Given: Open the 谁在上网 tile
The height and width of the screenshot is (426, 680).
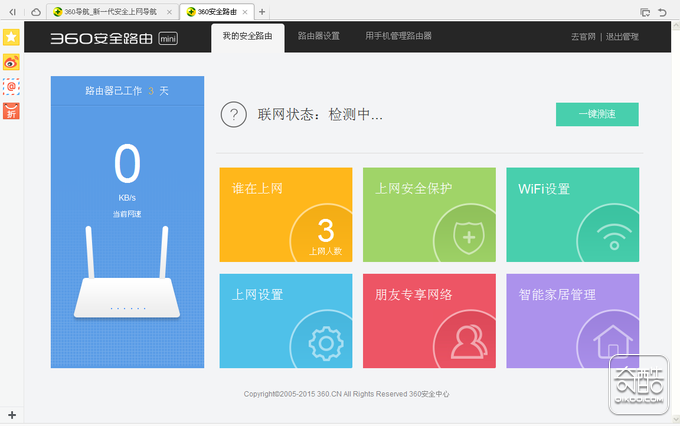Looking at the screenshot, I should [x=286, y=215].
